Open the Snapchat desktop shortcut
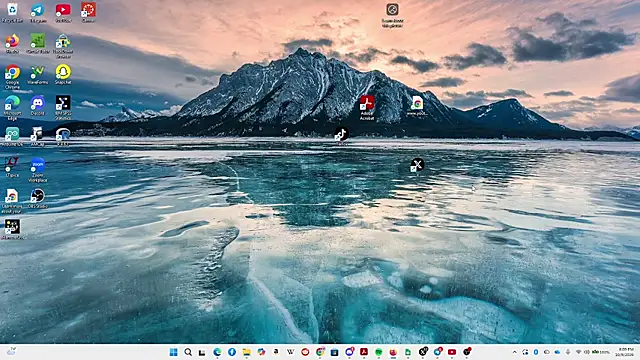 tap(63, 74)
